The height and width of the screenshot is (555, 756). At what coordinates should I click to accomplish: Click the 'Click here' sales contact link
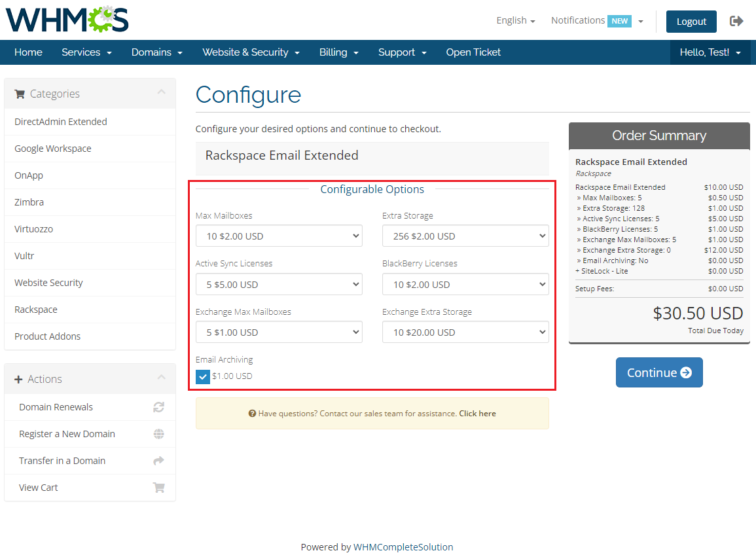pos(477,414)
